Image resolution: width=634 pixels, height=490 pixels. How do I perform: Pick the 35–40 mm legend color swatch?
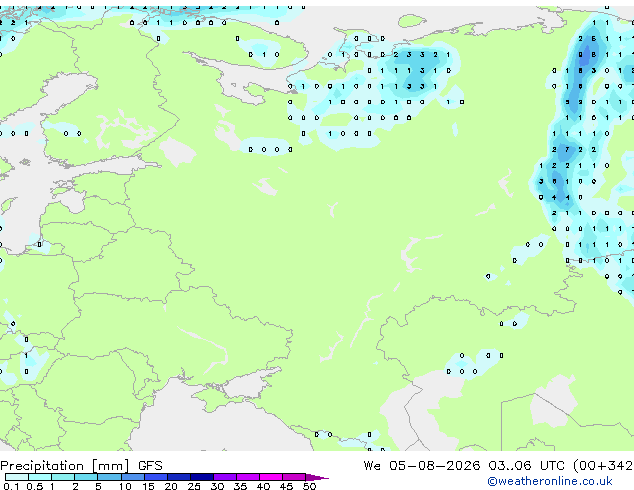point(248,477)
